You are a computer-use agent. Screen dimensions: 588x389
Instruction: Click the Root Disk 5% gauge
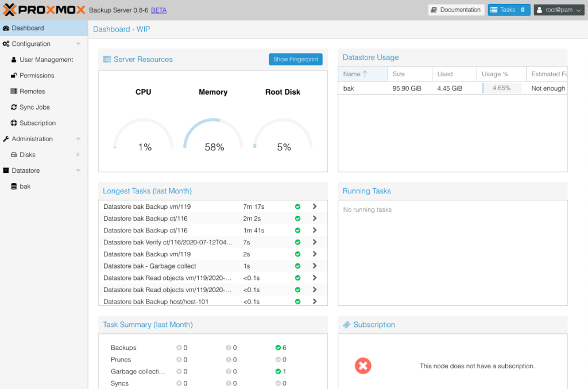tap(283, 135)
